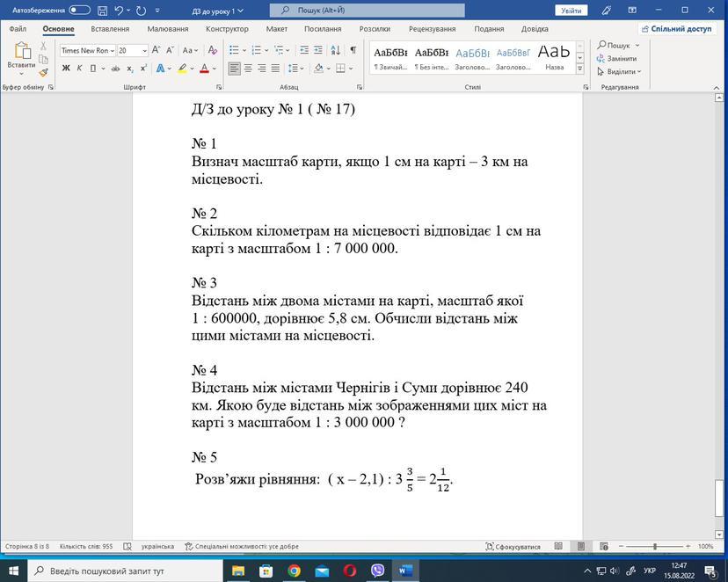Save the document with the floppy icon
This screenshot has width=728, height=582.
tap(103, 11)
